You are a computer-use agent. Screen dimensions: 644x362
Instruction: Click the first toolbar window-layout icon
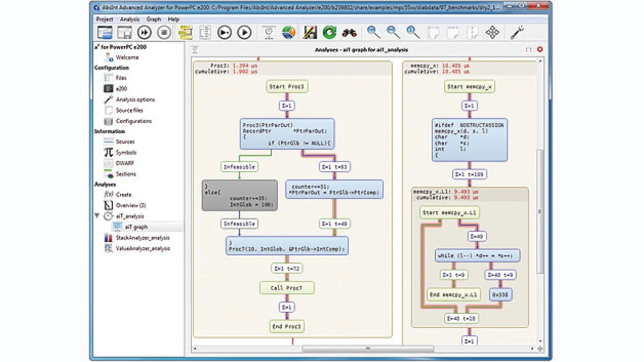105,33
